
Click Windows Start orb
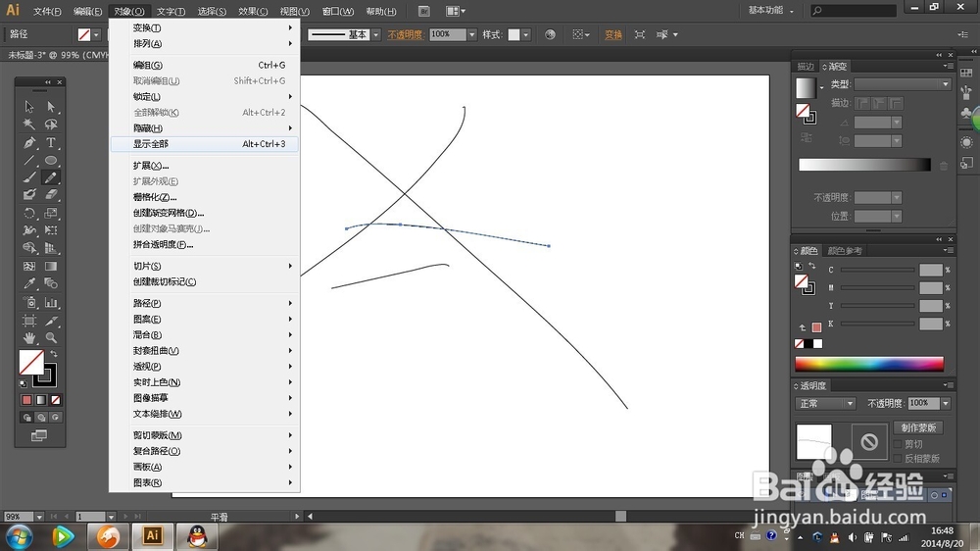click(20, 536)
